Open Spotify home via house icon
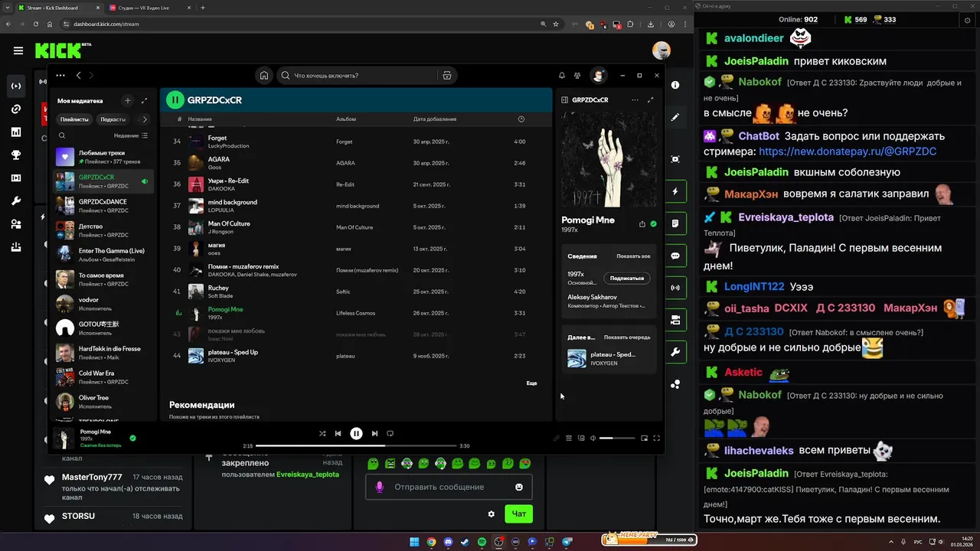 tap(264, 76)
